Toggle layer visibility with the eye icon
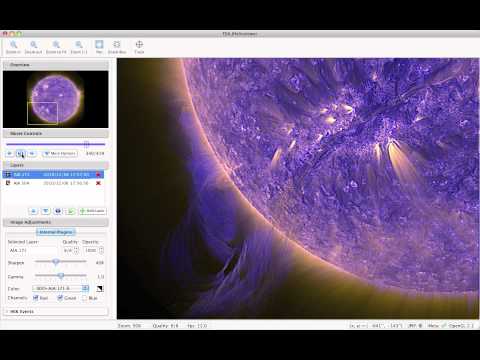The height and width of the screenshot is (360, 480). tap(58, 211)
